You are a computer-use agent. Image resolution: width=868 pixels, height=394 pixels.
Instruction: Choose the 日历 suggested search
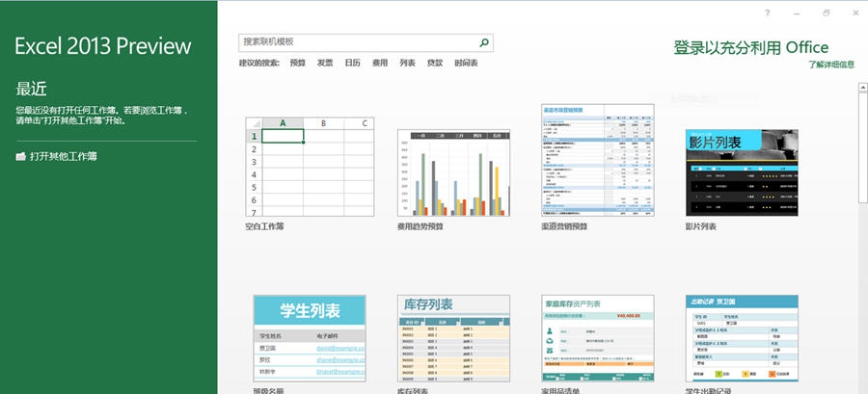352,63
